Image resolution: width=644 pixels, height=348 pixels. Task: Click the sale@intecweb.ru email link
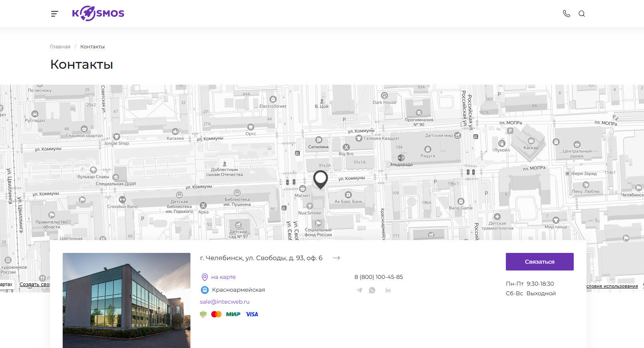coord(224,302)
